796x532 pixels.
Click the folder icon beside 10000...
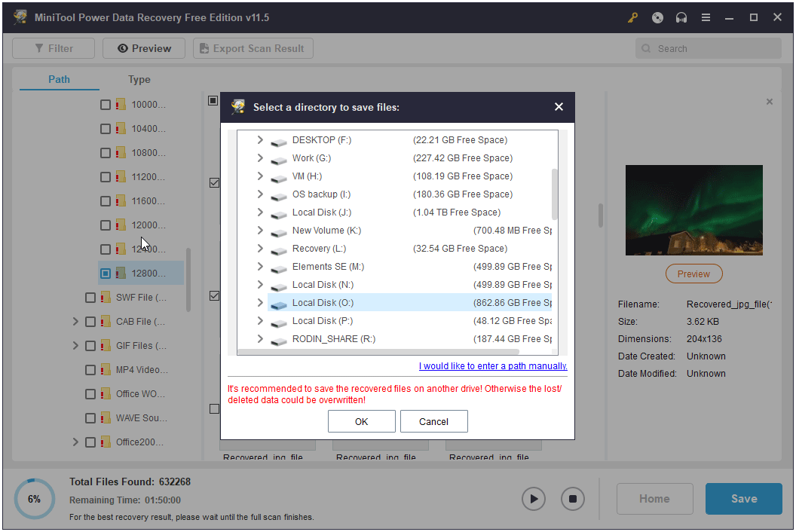pyautogui.click(x=121, y=105)
